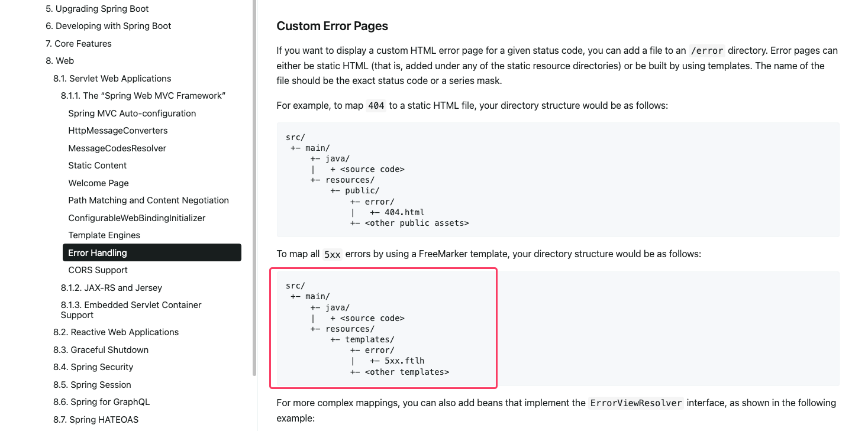868x431 pixels.
Task: Open '8.7. Spring HATEOAS'
Action: (x=96, y=420)
